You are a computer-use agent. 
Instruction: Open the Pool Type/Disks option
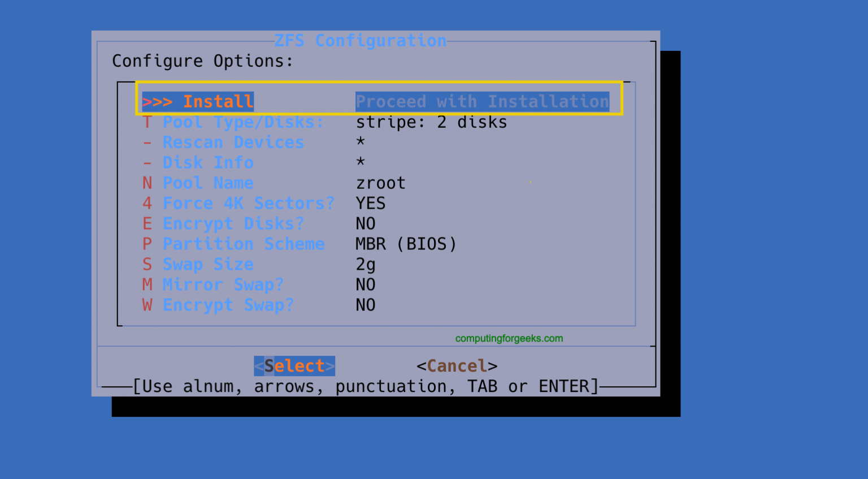click(242, 122)
